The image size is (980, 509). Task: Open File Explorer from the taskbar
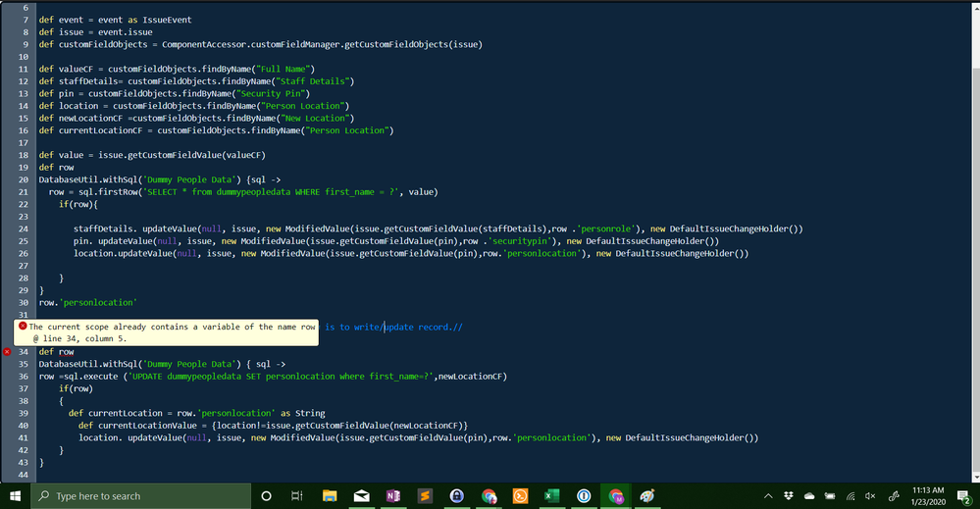pos(330,496)
